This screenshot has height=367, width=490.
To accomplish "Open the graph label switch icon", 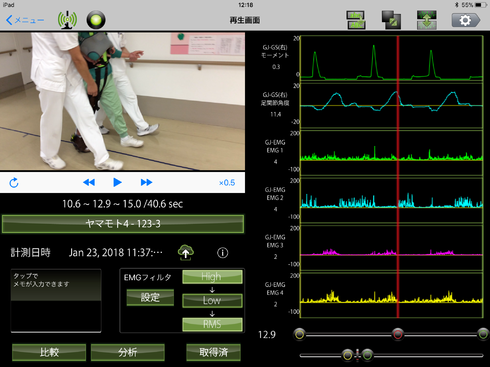I will [356, 20].
